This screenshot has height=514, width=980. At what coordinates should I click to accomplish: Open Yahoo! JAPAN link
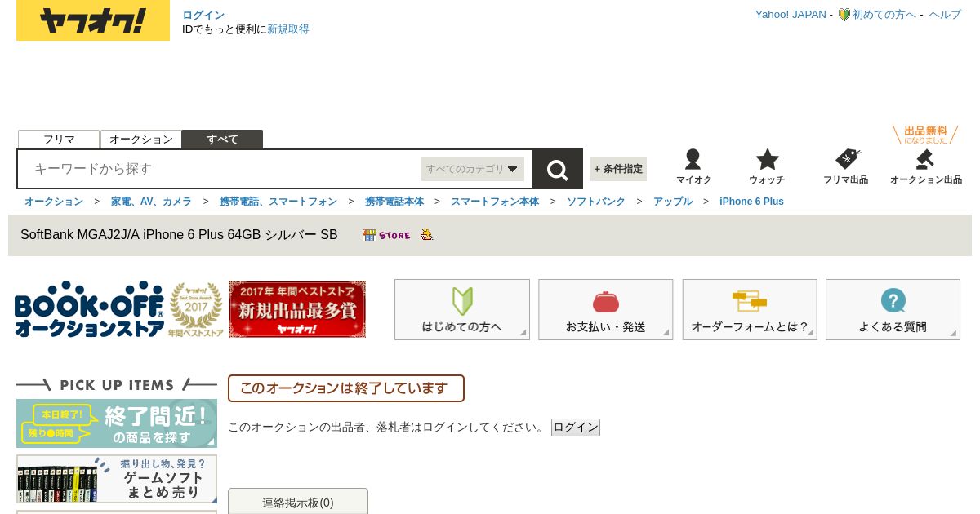point(791,15)
